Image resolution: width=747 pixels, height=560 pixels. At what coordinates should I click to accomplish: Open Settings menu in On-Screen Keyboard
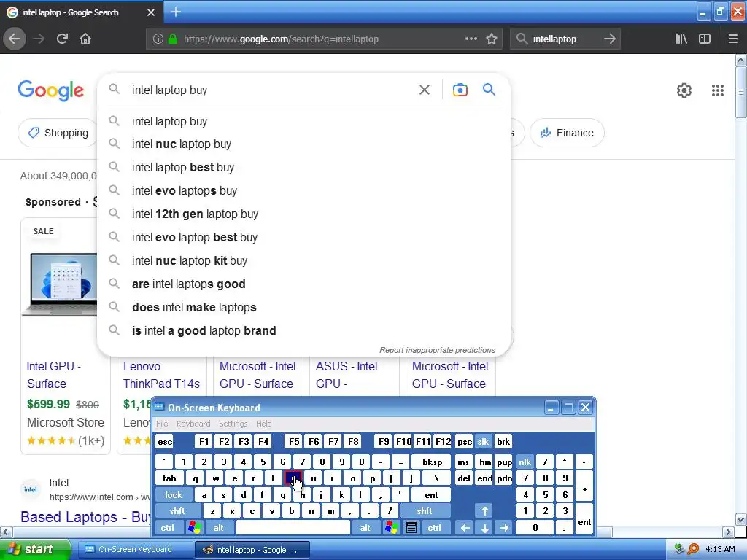pos(233,424)
